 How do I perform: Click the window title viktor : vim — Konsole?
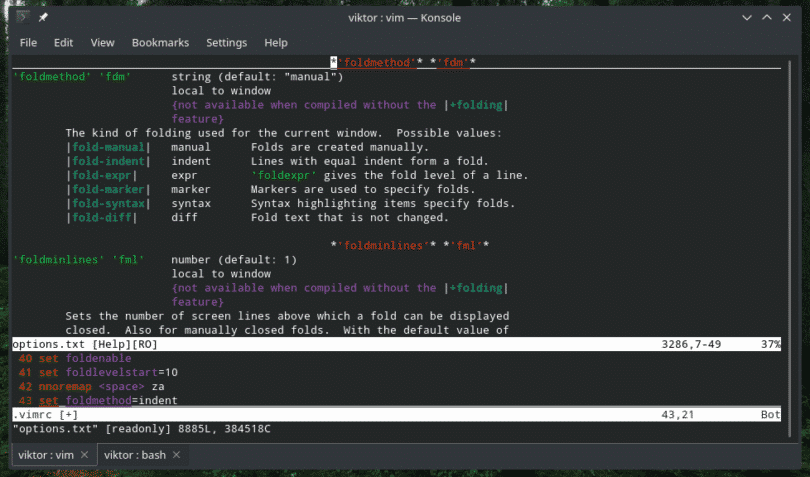[404, 18]
